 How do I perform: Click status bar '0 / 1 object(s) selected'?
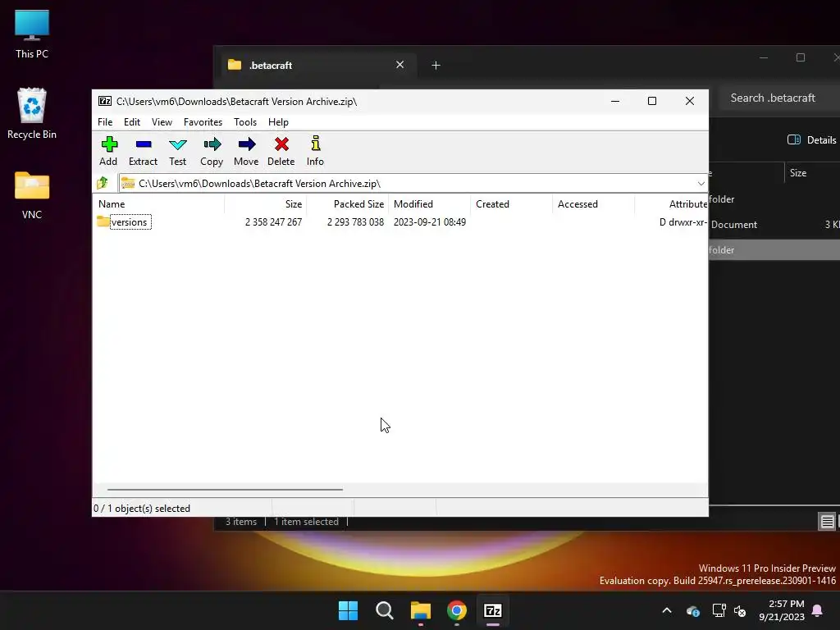142,509
